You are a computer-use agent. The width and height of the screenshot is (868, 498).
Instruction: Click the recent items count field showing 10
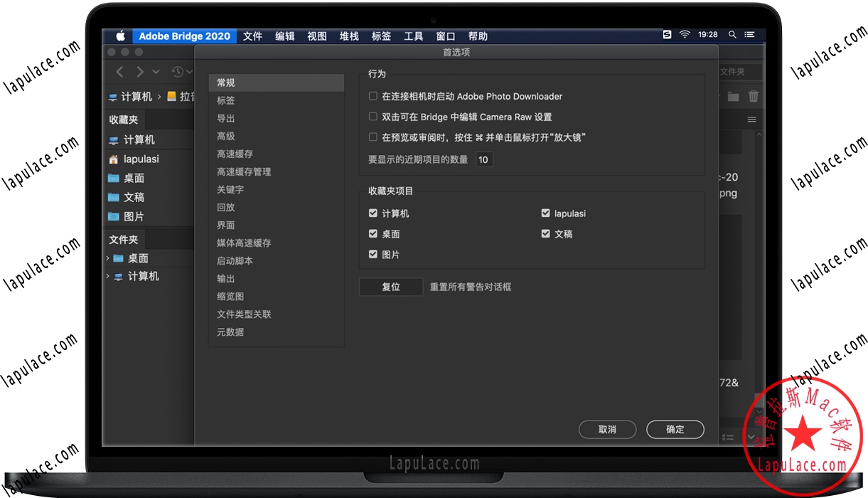pos(484,159)
